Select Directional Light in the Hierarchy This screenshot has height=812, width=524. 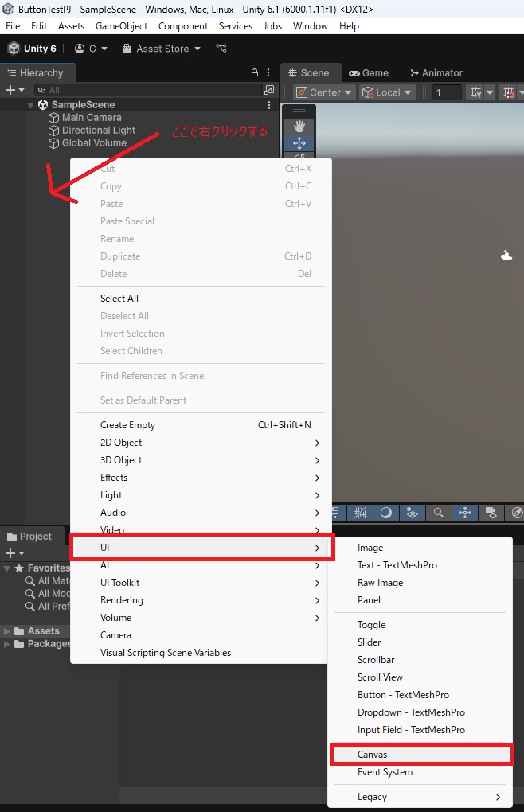click(x=99, y=131)
